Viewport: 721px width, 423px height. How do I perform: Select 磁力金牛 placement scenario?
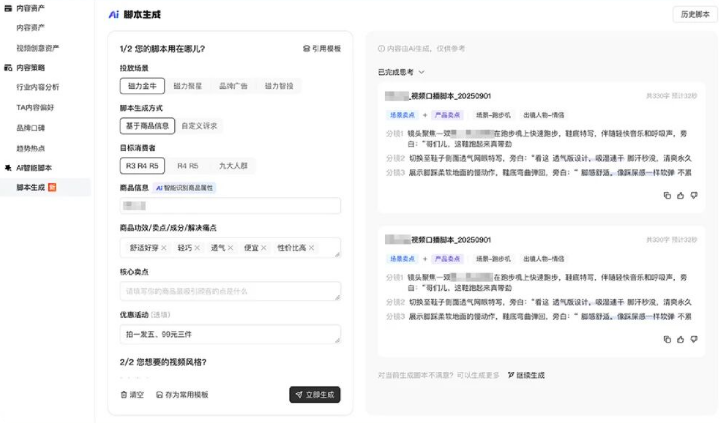pos(142,86)
